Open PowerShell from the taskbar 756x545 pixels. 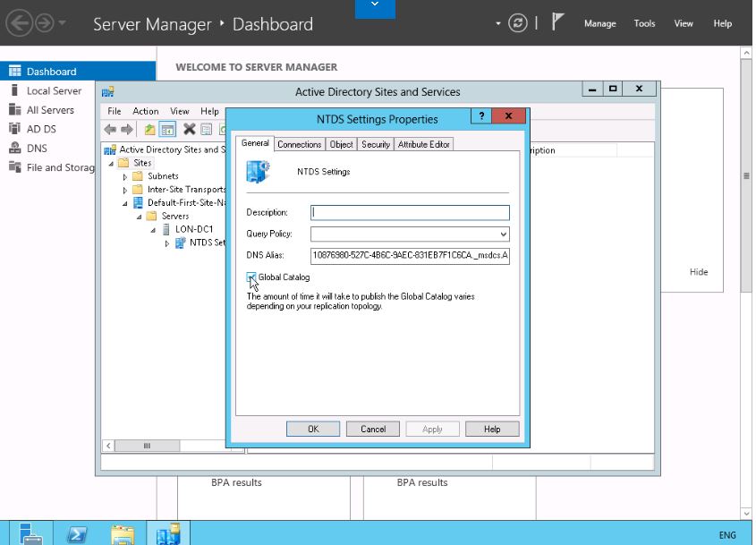pyautogui.click(x=77, y=533)
